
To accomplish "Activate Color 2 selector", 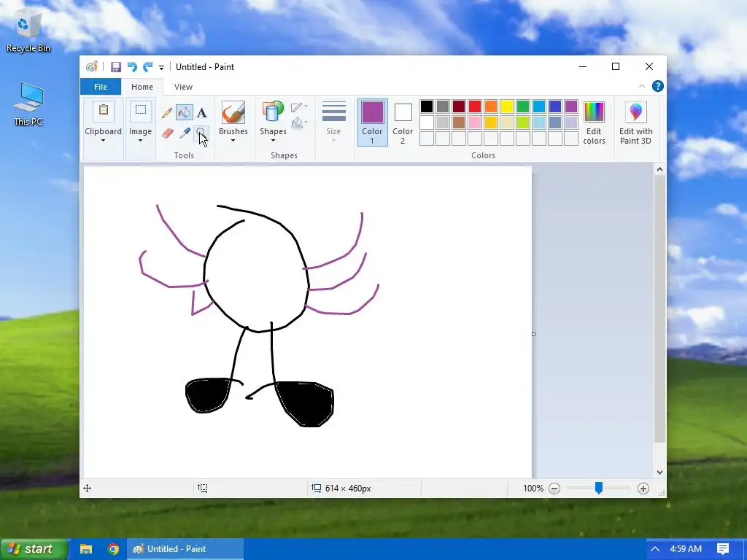I will [x=403, y=122].
